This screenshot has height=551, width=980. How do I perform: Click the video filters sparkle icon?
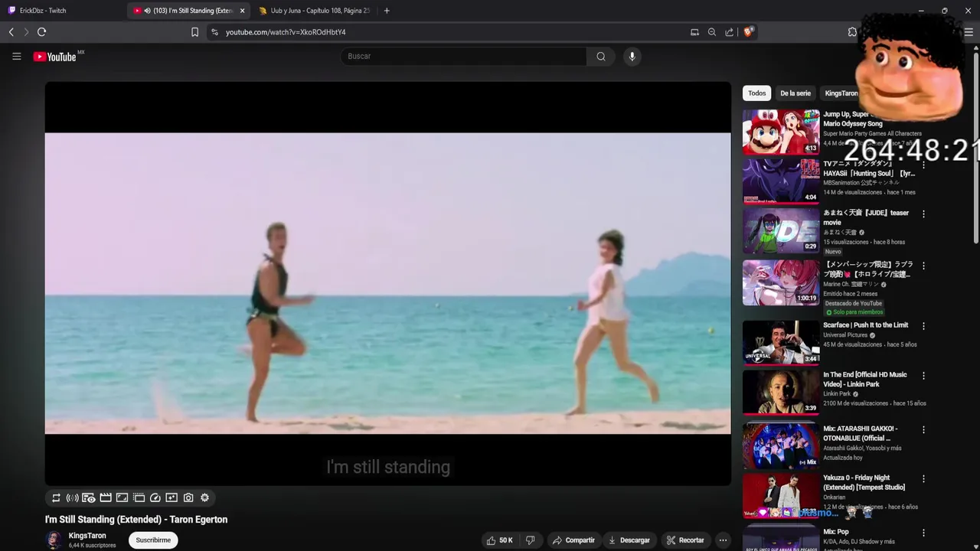pos(171,497)
